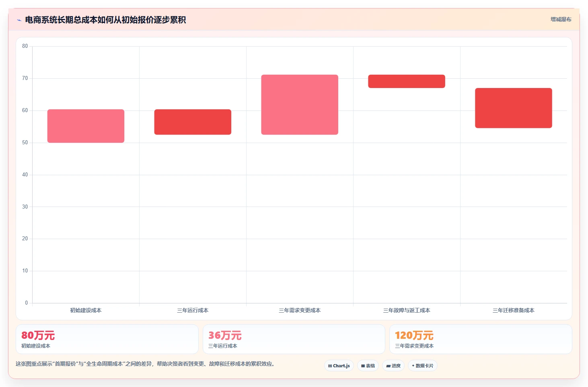Screen dimensions: 588x387
Task: Select the 进度 chip
Action: [393, 366]
